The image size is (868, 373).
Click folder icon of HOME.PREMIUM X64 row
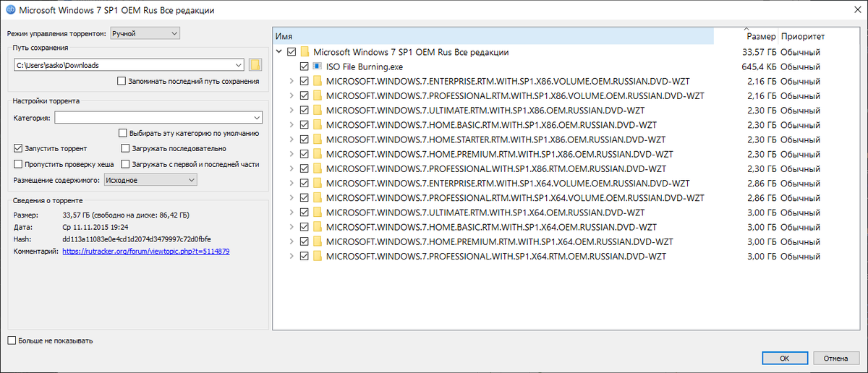318,241
